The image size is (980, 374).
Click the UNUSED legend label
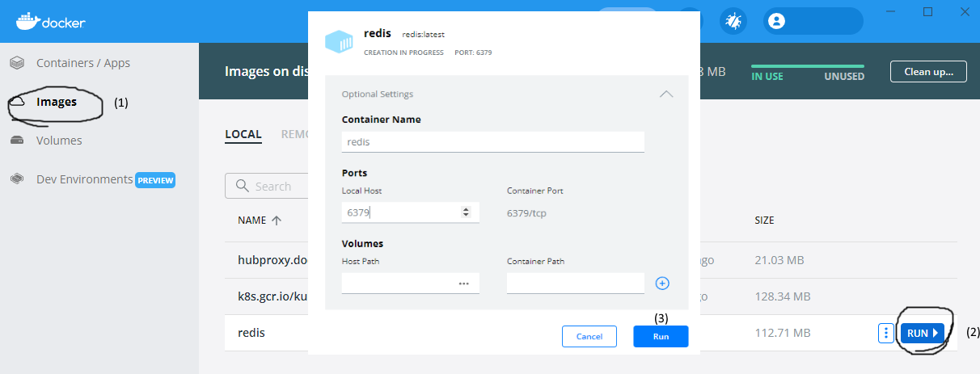click(844, 77)
